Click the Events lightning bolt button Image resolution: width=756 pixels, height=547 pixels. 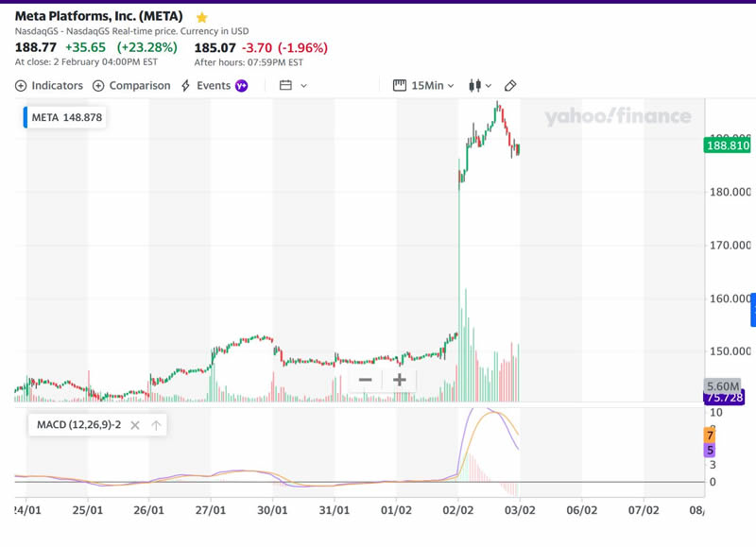(206, 85)
